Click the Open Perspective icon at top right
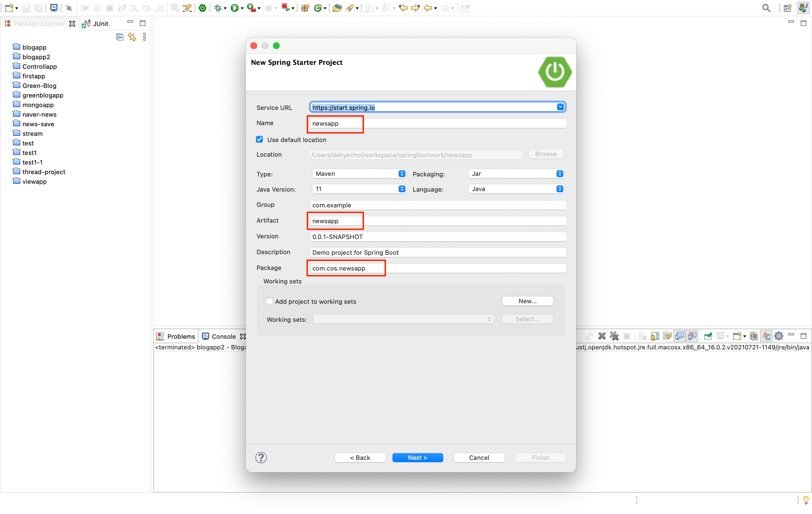This screenshot has height=514, width=812. (x=787, y=8)
